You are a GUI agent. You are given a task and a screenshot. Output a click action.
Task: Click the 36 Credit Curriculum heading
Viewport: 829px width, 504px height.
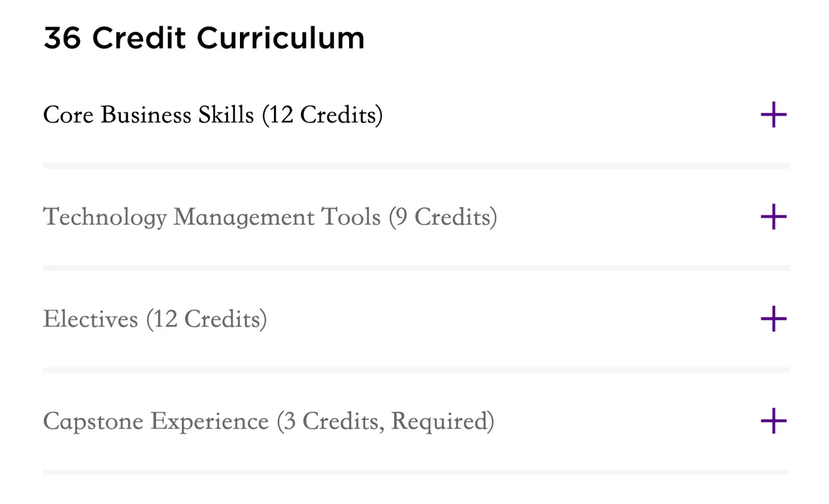click(204, 39)
